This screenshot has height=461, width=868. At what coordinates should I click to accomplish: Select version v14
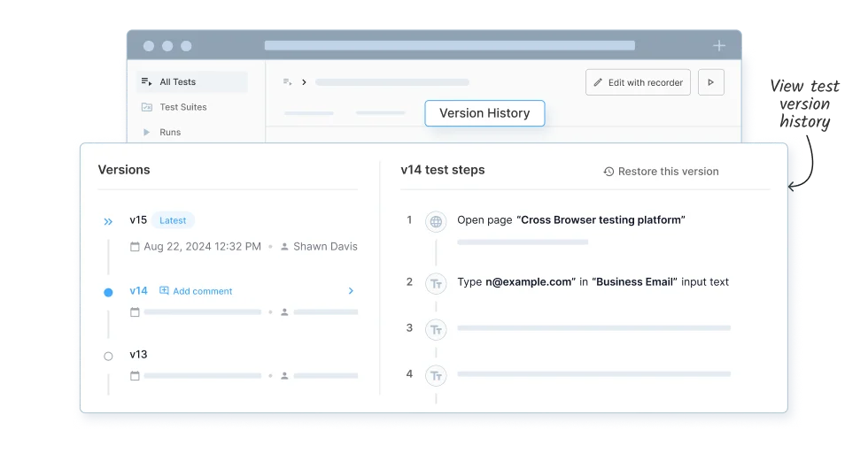pyautogui.click(x=138, y=291)
